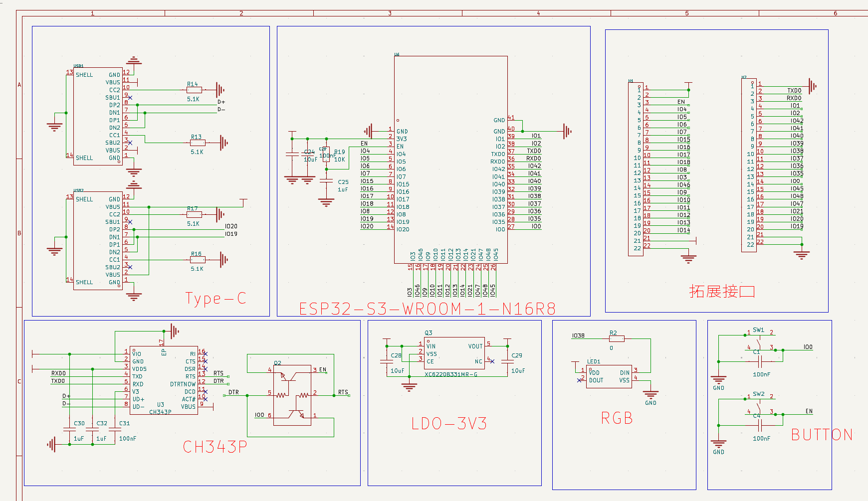Screen dimensions: 868x501
Task: Select the H1 22-pin header connector
Action: 636,169
